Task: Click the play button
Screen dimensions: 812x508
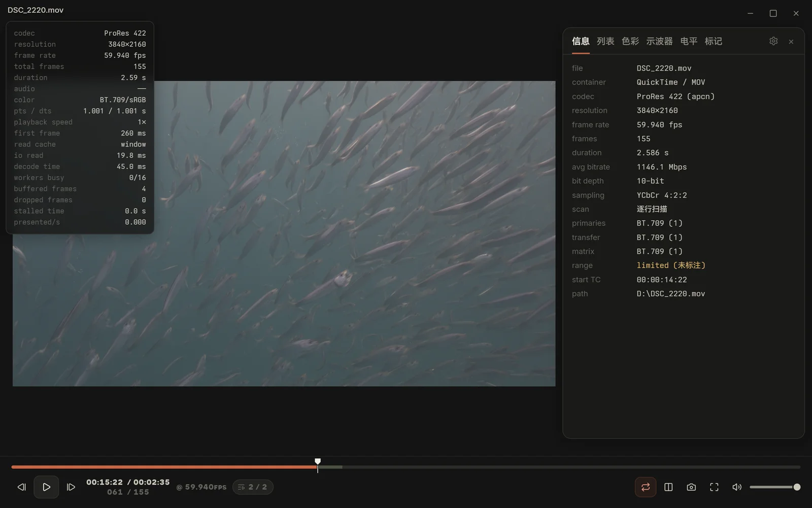Action: pyautogui.click(x=46, y=487)
